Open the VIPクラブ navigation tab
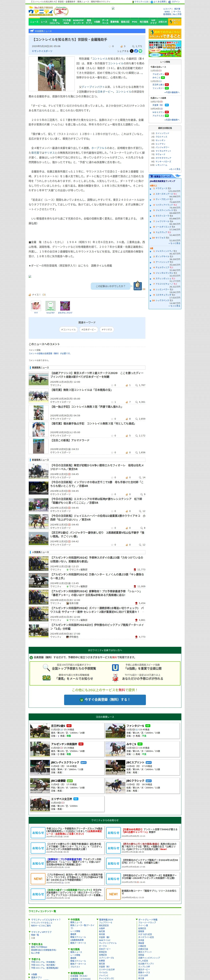 click(153, 22)
